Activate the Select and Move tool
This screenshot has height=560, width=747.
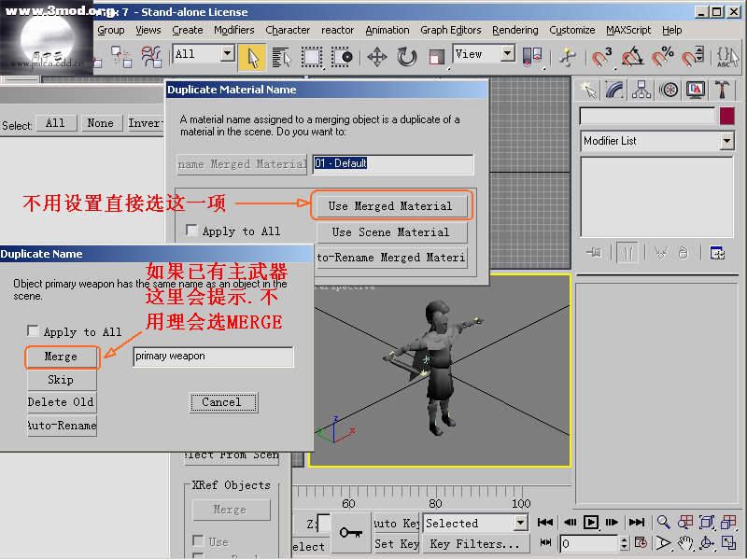coord(377,56)
